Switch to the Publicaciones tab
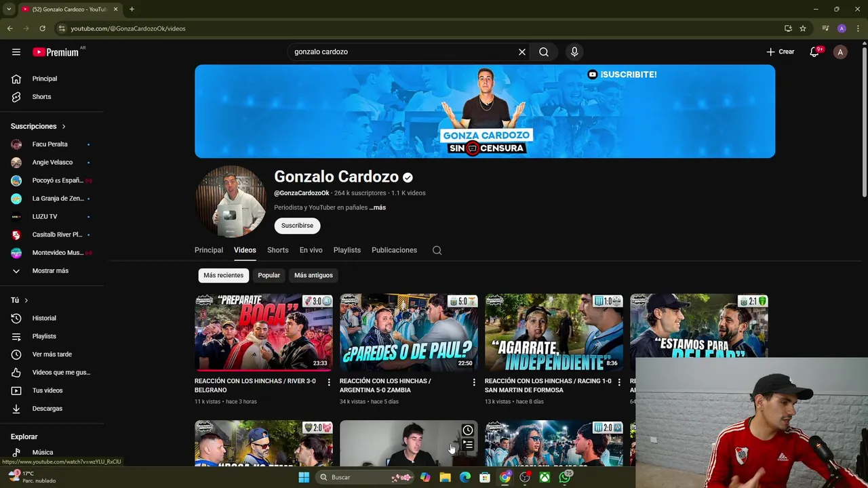 (394, 250)
